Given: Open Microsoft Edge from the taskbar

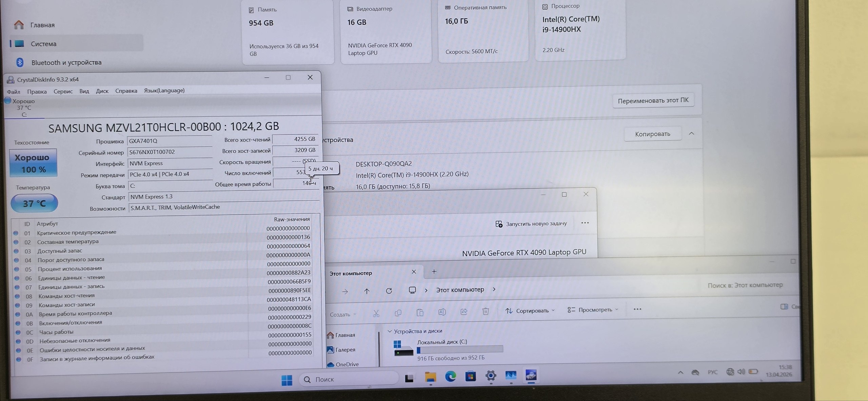Looking at the screenshot, I should [451, 376].
